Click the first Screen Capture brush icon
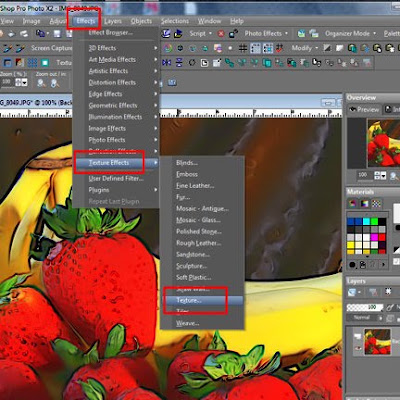The height and width of the screenshot is (400, 400). click(x=7, y=48)
